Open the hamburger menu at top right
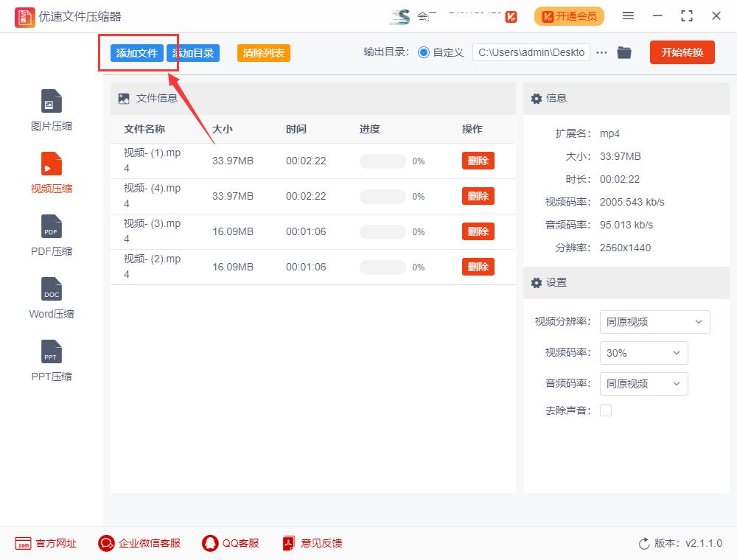The image size is (737, 560). (628, 15)
